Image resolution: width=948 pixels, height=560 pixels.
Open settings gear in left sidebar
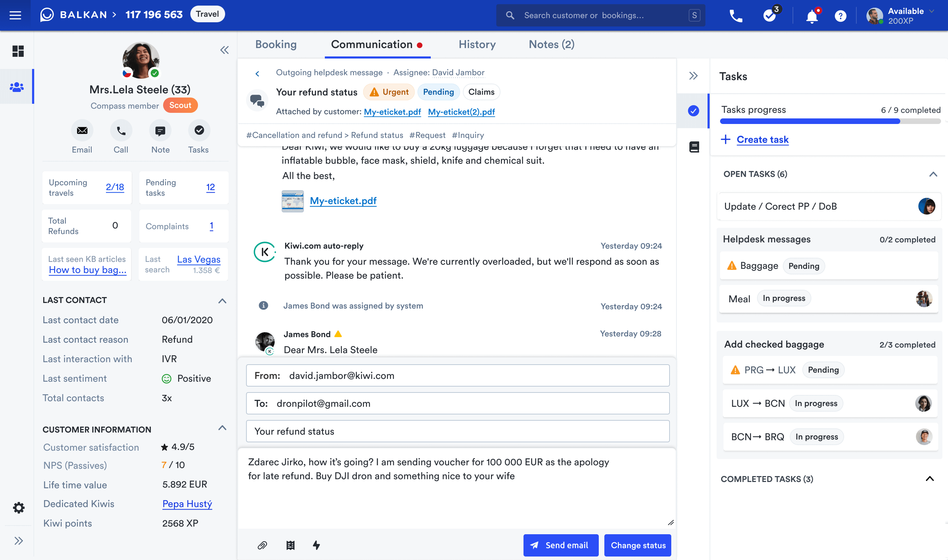pos(18,507)
